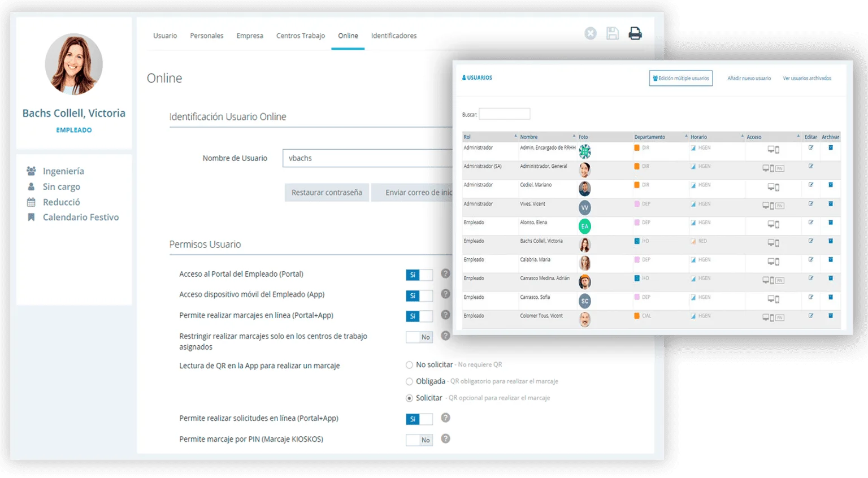This screenshot has width=868, height=478.
Task: Open the Usuario tab
Action: coord(165,36)
